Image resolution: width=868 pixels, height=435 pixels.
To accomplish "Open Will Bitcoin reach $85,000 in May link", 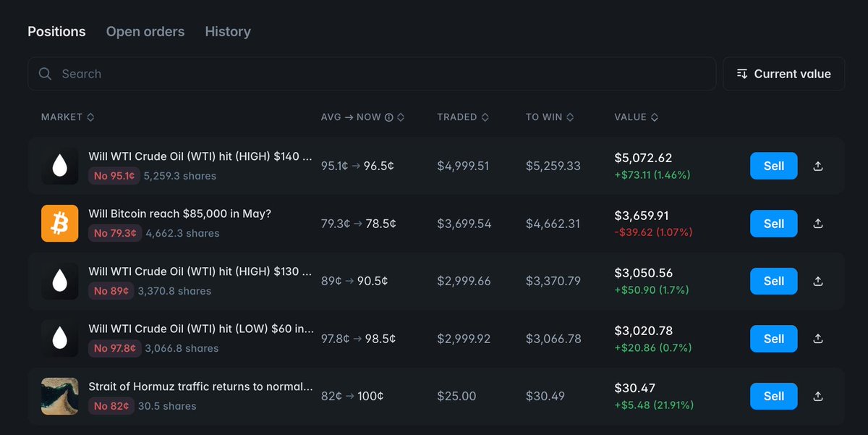I will point(179,214).
